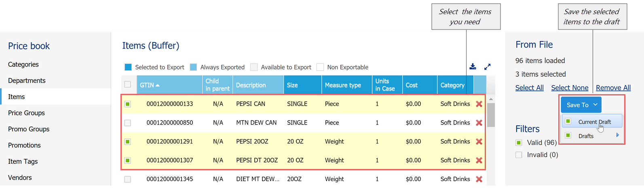The image size is (644, 188).
Task: Click the expand table fullscreen icon
Action: click(488, 67)
